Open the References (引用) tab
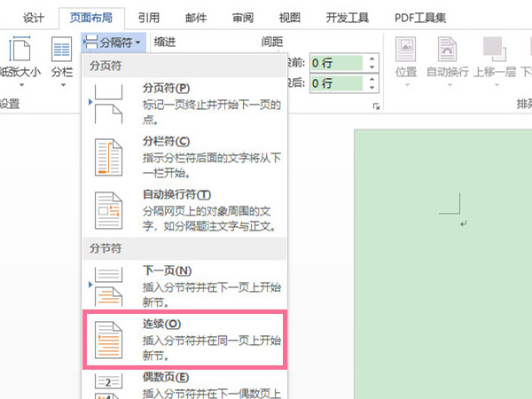 pos(148,17)
